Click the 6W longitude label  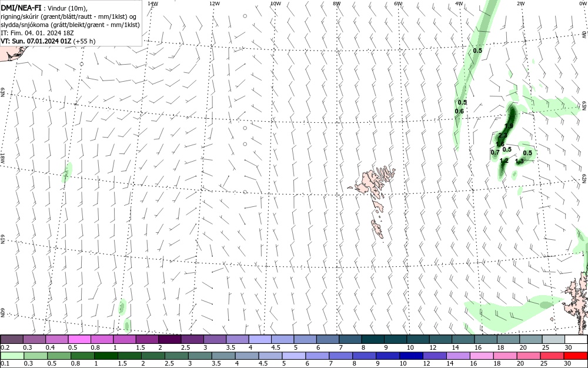[x=398, y=4]
